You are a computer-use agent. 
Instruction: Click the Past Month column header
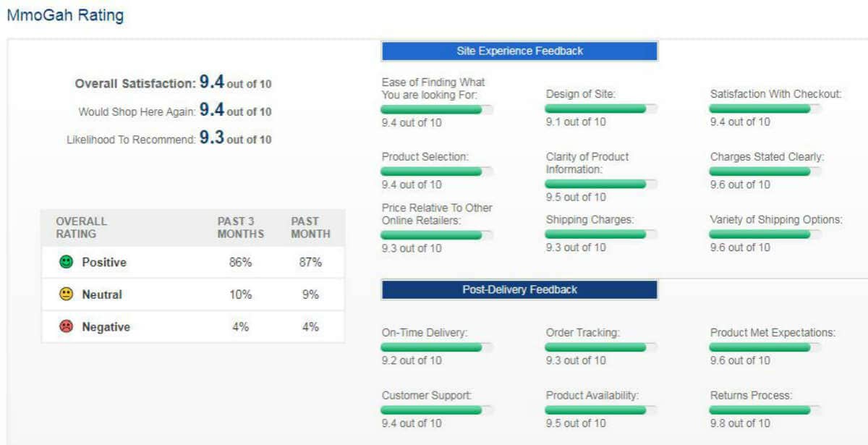310,227
